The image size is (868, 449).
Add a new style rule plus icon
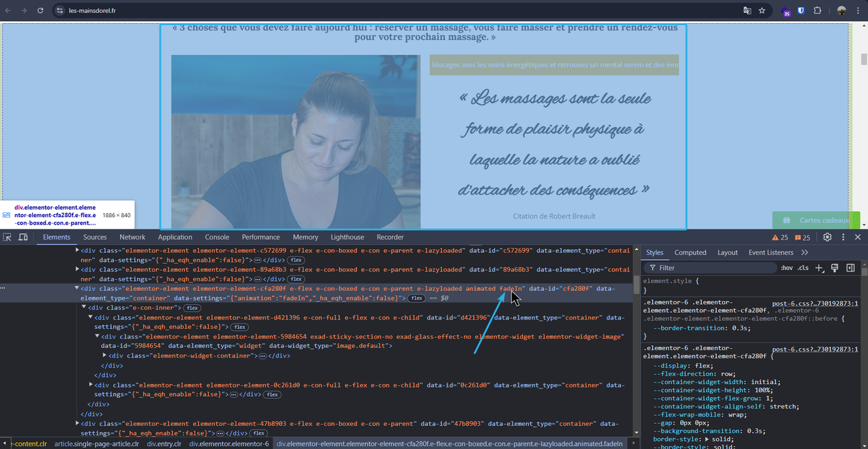coord(819,268)
